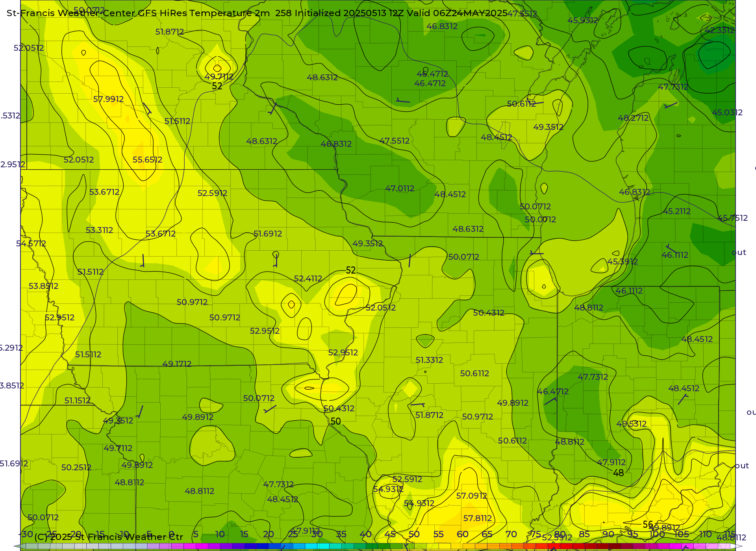Select the 48.2712 temperature label
This screenshot has height=551, width=756.
633,118
